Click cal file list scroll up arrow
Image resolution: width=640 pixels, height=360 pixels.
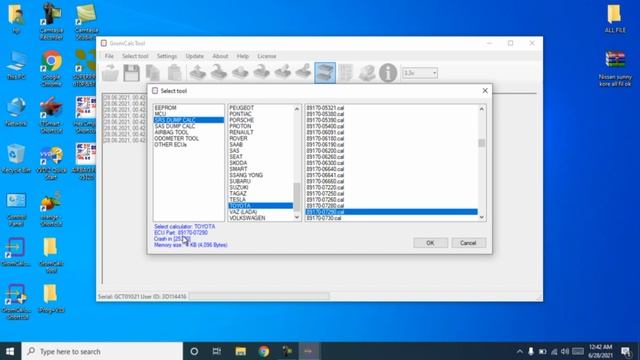482,109
